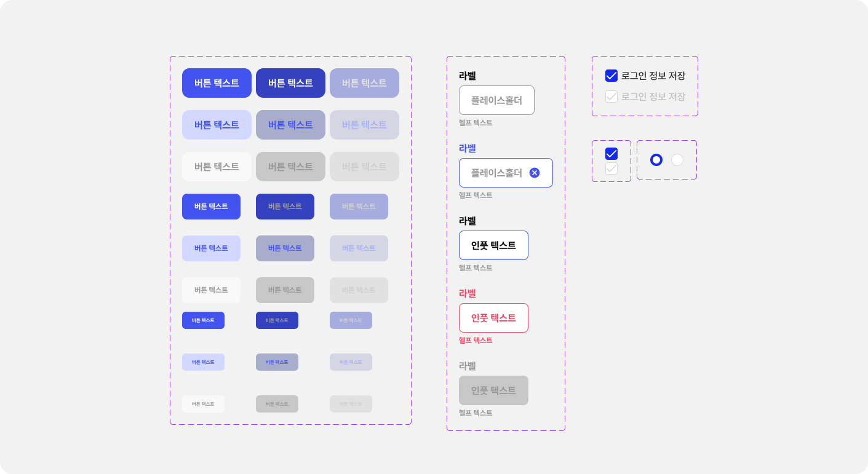This screenshot has width=868, height=474.
Task: Click the blue 라벨 label
Action: click(x=468, y=148)
